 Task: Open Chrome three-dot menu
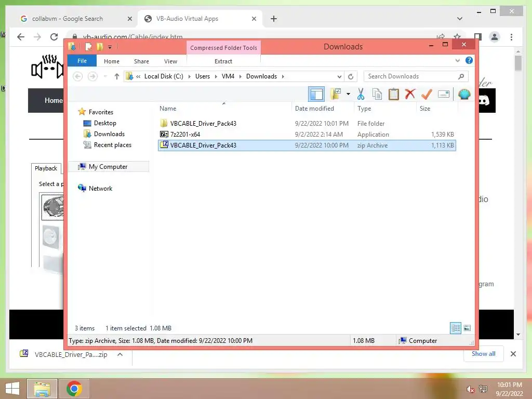point(511,37)
